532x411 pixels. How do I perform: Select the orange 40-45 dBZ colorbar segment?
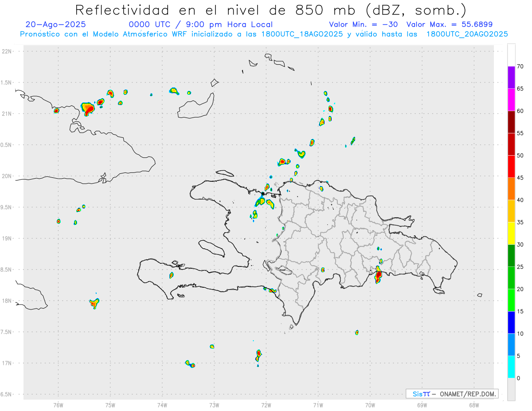point(511,189)
